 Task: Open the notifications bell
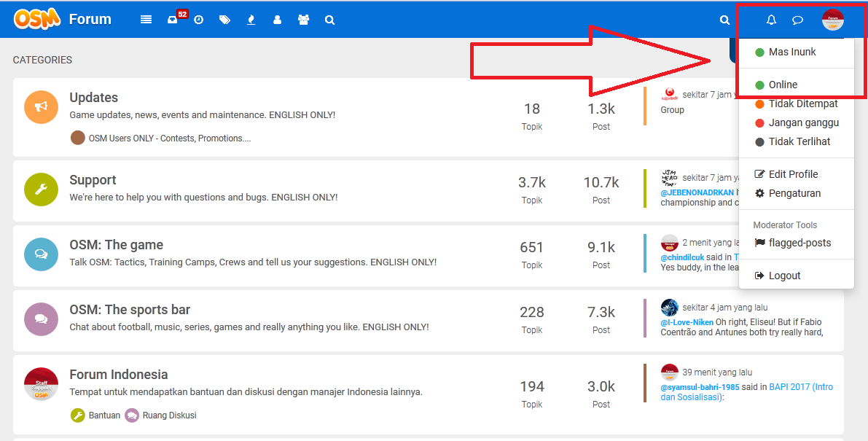[771, 20]
